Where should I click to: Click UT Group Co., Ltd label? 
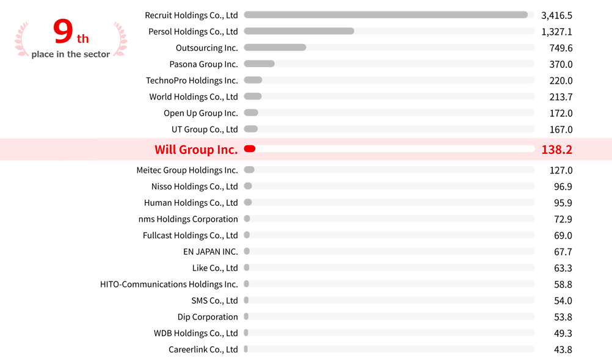[x=205, y=129]
